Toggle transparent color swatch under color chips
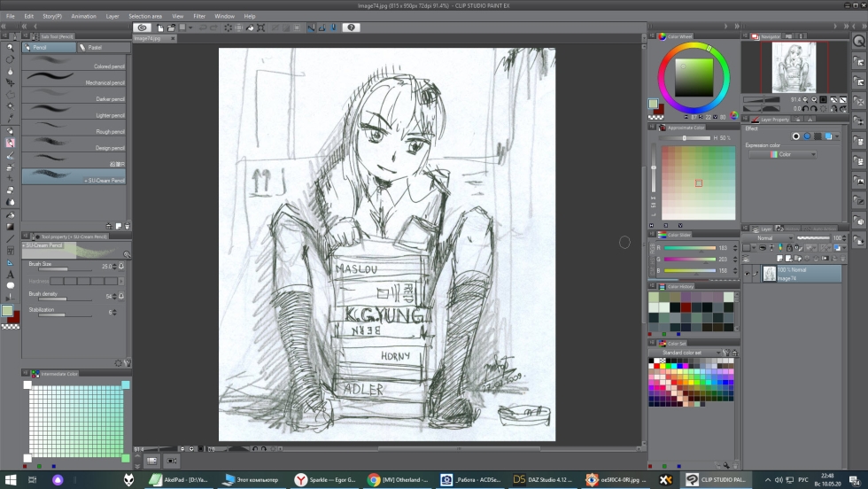 pos(9,326)
